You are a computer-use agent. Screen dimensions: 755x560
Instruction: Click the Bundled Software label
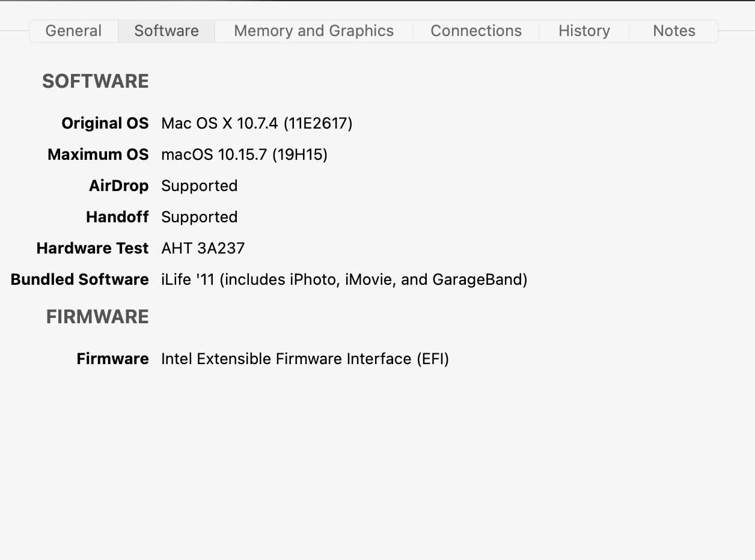click(80, 279)
